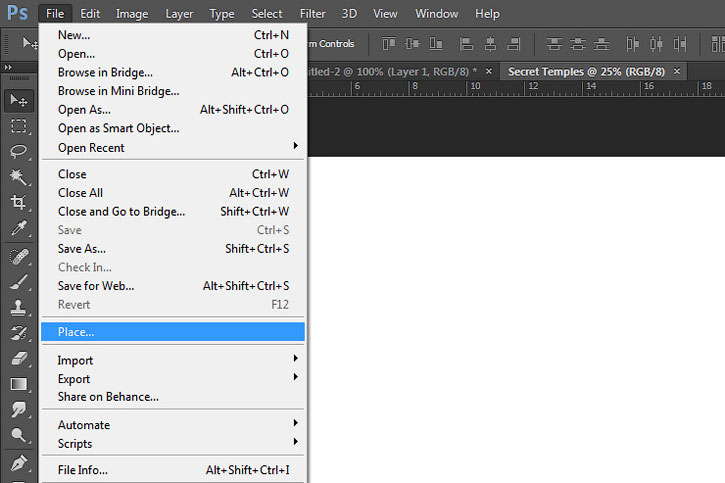Open the Layer menu
This screenshot has width=725, height=483.
(179, 14)
